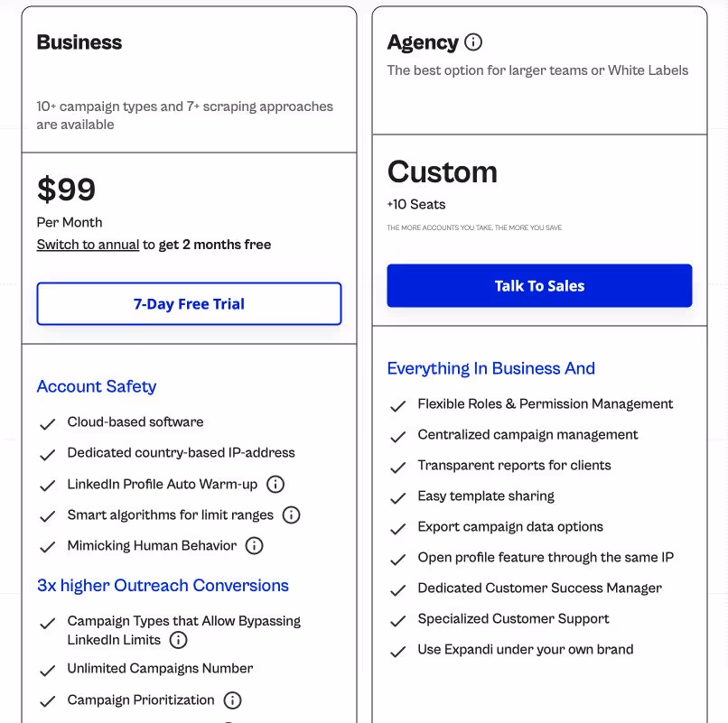
Task: Select the Agency plan heading
Action: coord(424,42)
